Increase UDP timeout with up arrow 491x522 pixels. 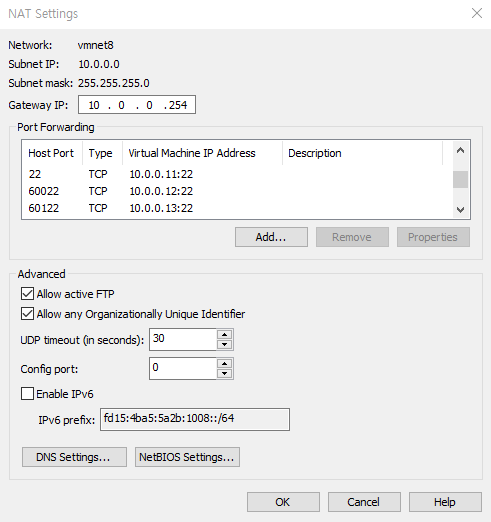click(225, 335)
